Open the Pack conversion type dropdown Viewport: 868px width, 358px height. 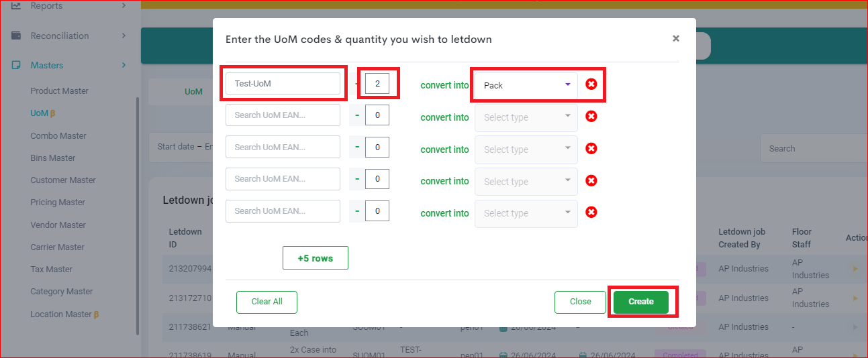526,85
